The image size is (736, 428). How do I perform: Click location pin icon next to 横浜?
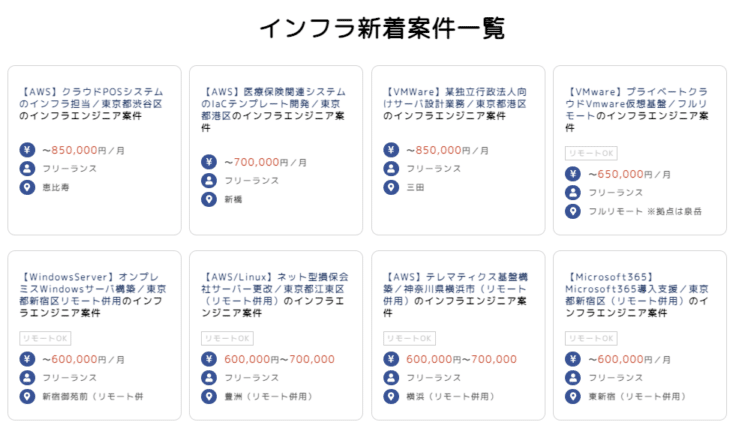[x=391, y=396]
